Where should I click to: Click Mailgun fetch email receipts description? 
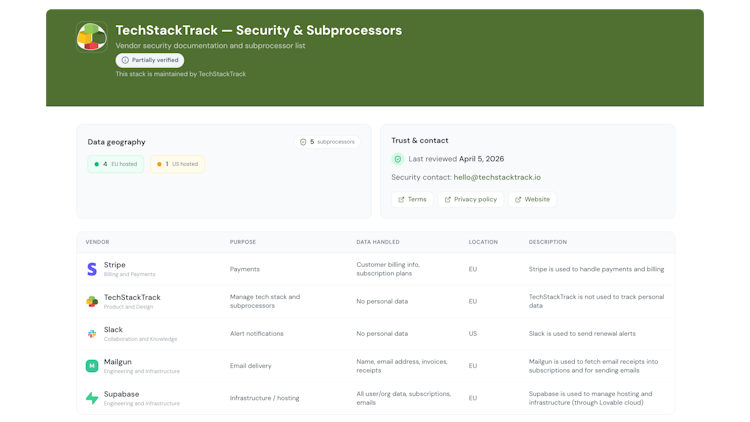593,366
